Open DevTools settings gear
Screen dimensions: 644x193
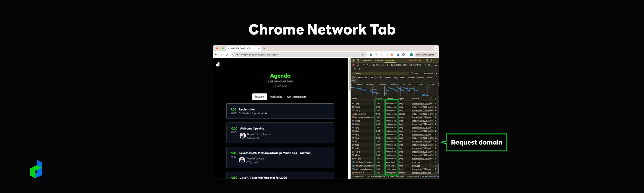click(427, 61)
